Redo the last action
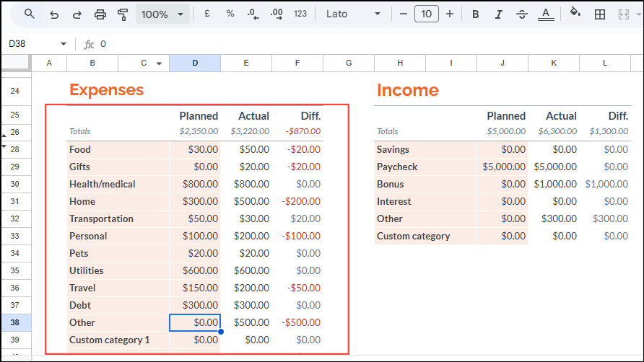The image size is (644, 362). pyautogui.click(x=77, y=14)
